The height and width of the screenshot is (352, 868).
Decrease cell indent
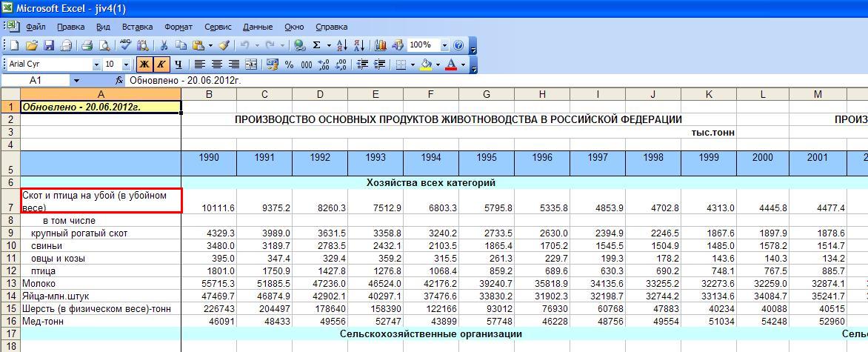click(x=363, y=64)
